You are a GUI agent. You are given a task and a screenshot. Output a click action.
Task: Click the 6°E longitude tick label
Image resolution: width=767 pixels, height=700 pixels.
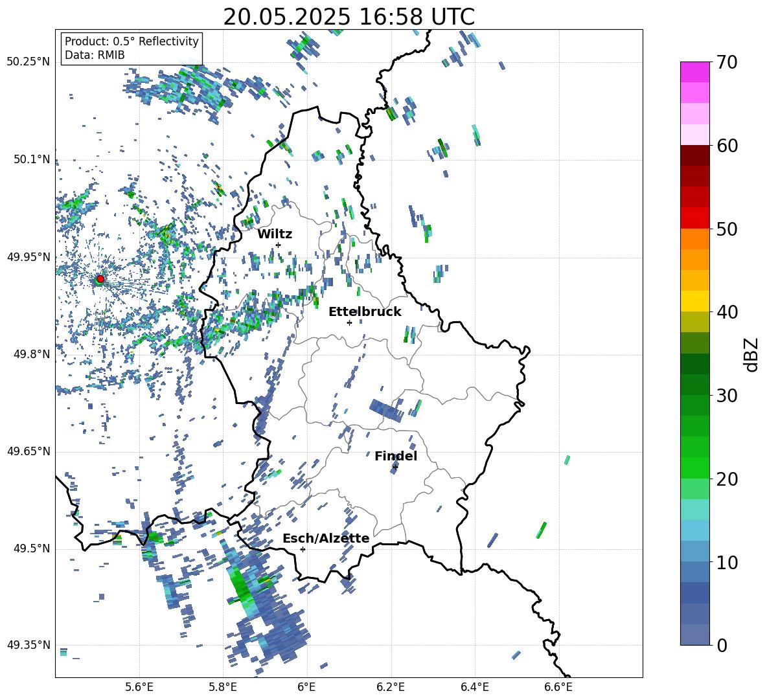[x=306, y=687]
